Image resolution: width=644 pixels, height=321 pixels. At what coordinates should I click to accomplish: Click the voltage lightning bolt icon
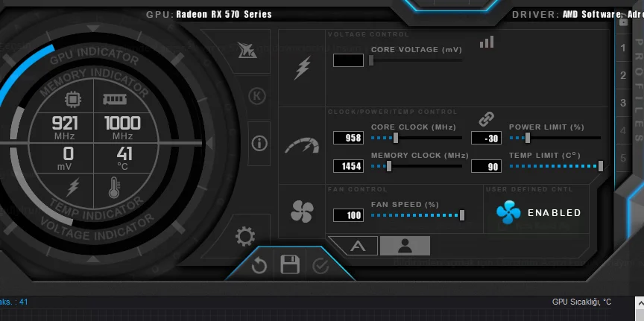click(x=303, y=68)
